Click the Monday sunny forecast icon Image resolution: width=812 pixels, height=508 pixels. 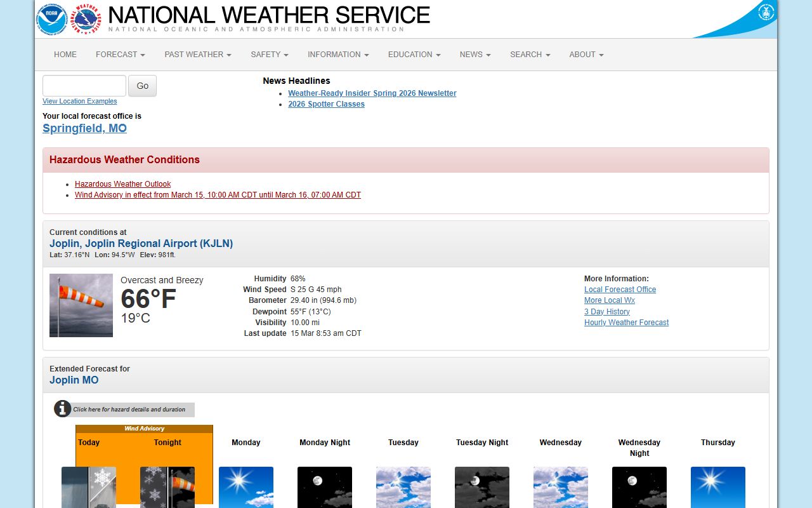[246, 487]
